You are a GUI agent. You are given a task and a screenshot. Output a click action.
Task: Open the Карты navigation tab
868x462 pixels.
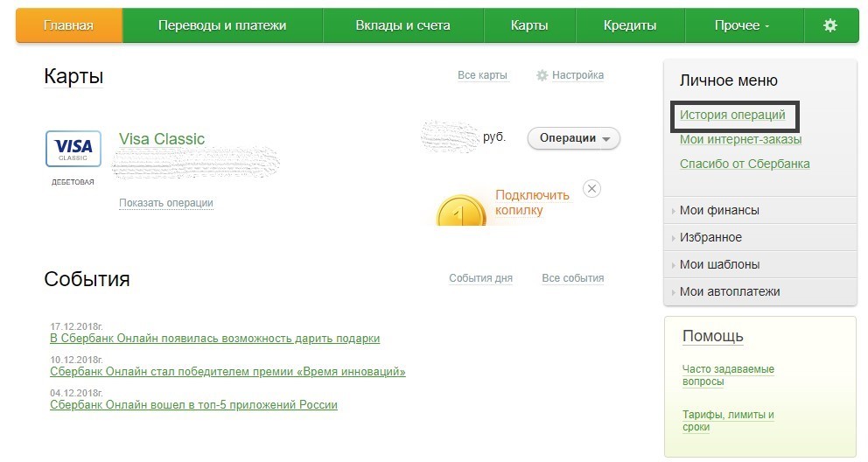[529, 25]
